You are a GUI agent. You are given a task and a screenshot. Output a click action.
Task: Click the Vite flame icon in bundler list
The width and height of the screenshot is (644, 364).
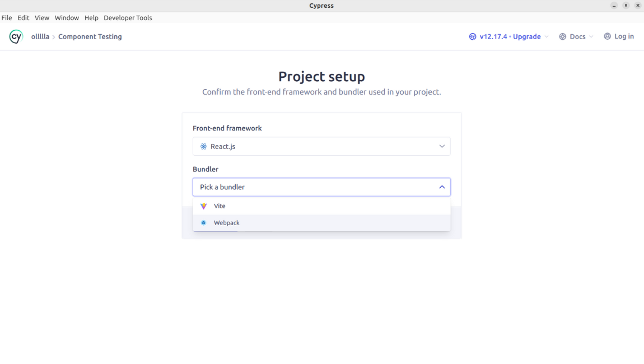[x=203, y=206]
